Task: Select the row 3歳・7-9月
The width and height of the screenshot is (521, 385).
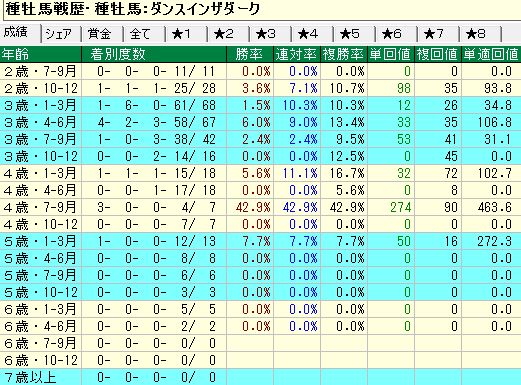Action: tap(260, 139)
